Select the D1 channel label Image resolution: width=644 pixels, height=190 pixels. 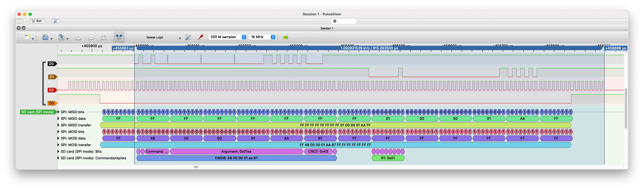[52, 77]
